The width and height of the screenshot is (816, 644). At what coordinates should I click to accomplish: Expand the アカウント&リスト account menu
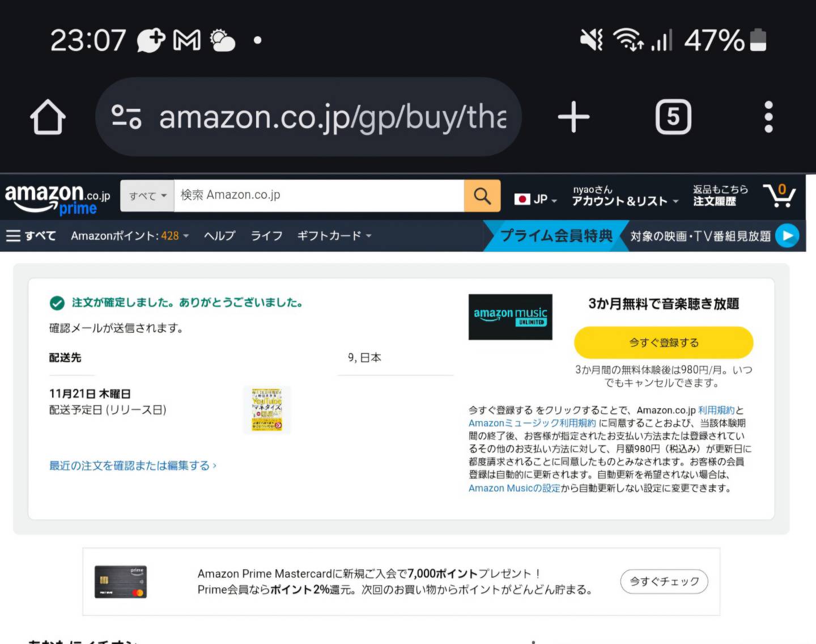coord(625,196)
